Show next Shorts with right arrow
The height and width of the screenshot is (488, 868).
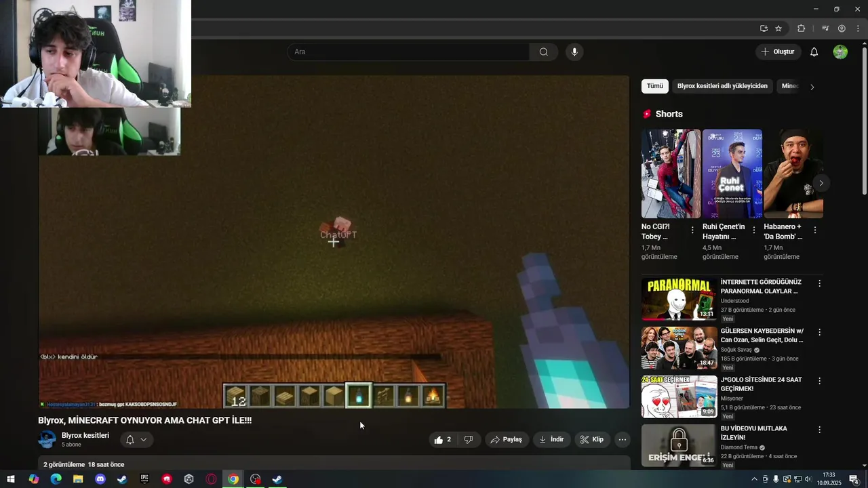[x=821, y=183]
